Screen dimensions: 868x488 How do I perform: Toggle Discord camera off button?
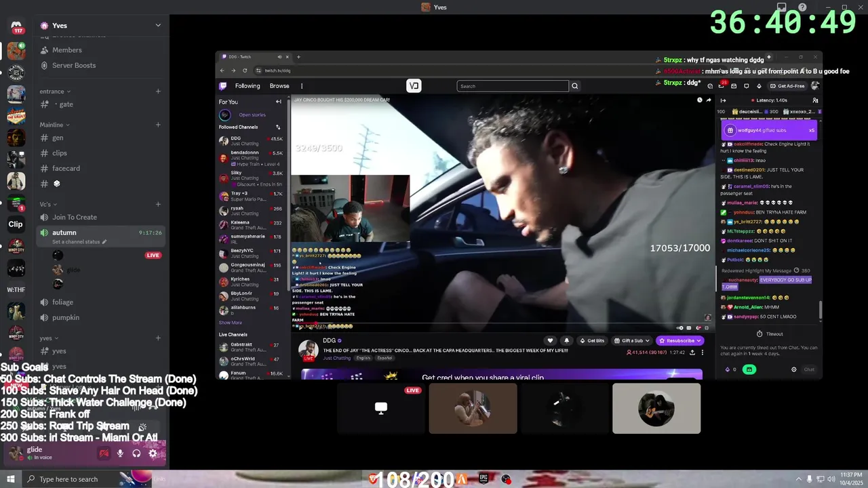coord(104,453)
